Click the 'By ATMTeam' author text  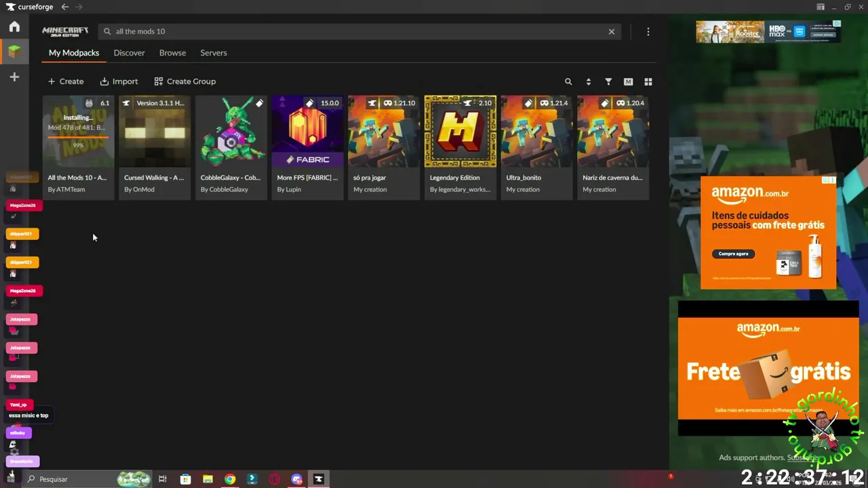(x=66, y=190)
